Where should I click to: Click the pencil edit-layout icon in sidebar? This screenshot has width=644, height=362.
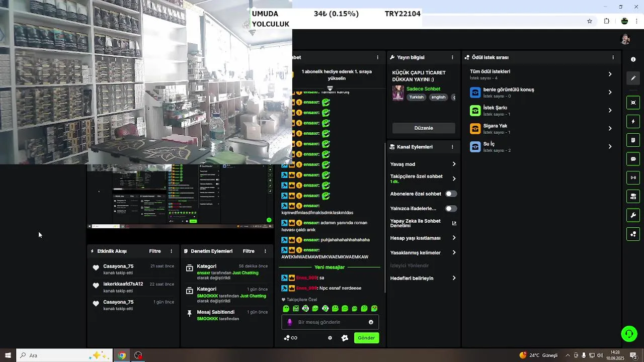pyautogui.click(x=633, y=78)
